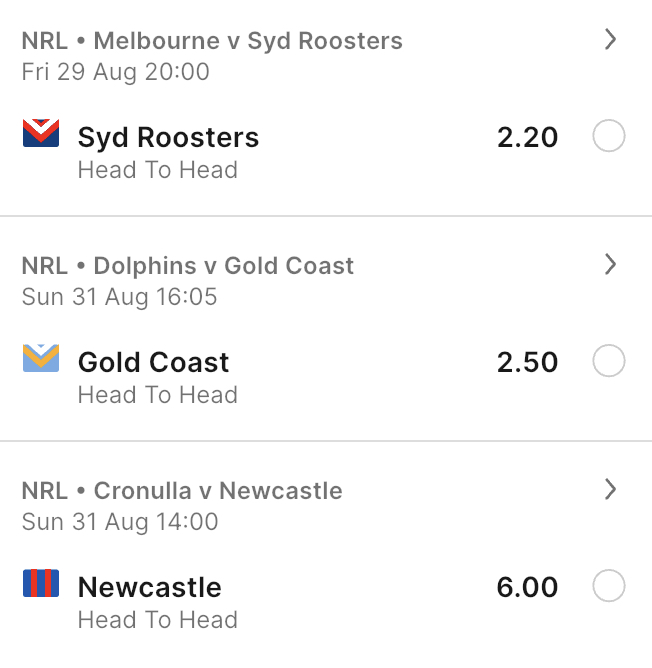Open Dolphins v Gold Coast chevron

(611, 265)
